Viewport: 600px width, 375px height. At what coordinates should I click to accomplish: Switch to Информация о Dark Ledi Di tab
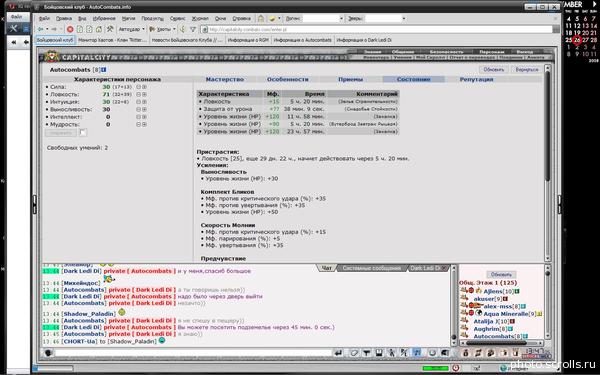click(364, 40)
